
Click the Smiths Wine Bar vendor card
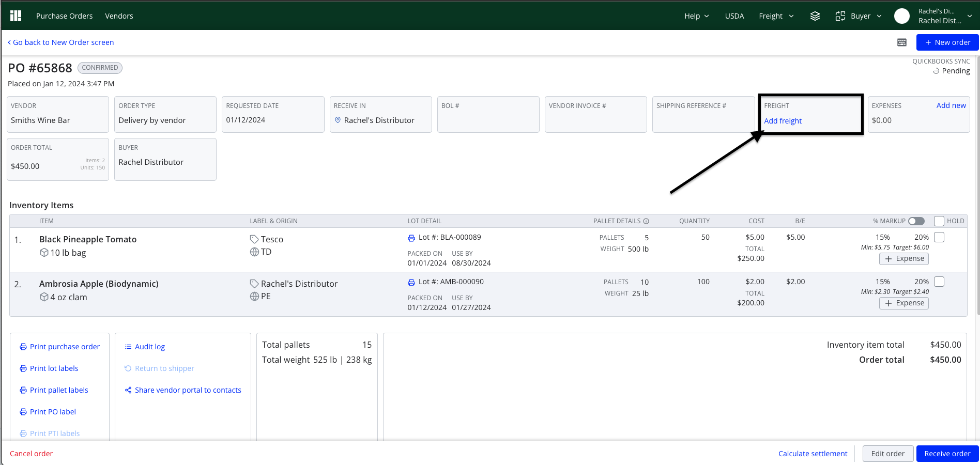click(58, 114)
